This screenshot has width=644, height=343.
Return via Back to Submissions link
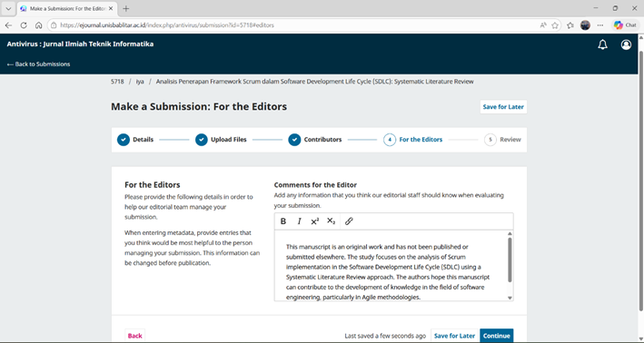[38, 64]
